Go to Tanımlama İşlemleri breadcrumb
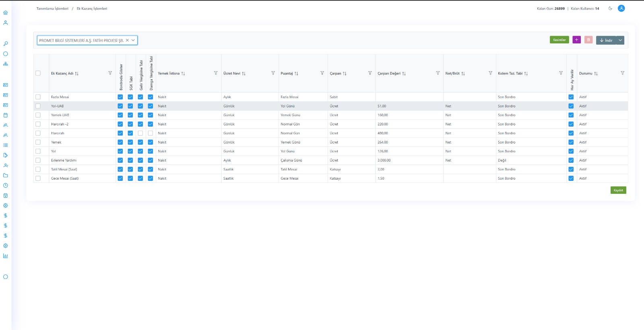 tap(52, 8)
